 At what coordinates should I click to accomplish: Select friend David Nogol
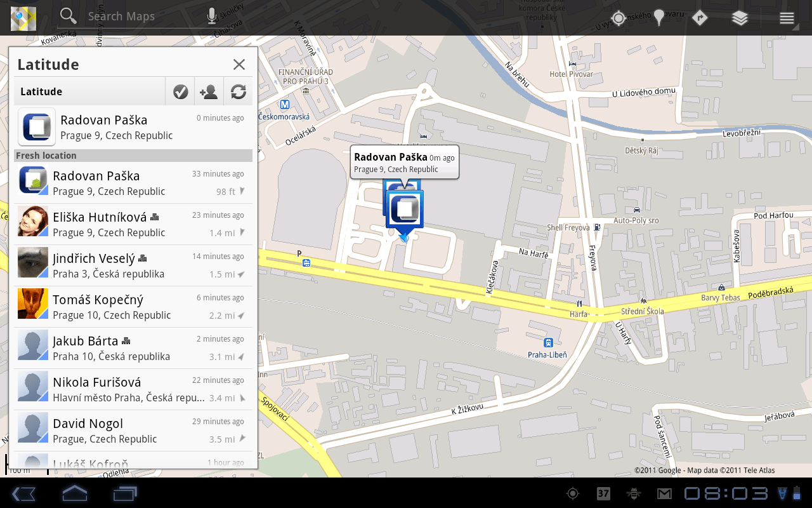[133, 431]
